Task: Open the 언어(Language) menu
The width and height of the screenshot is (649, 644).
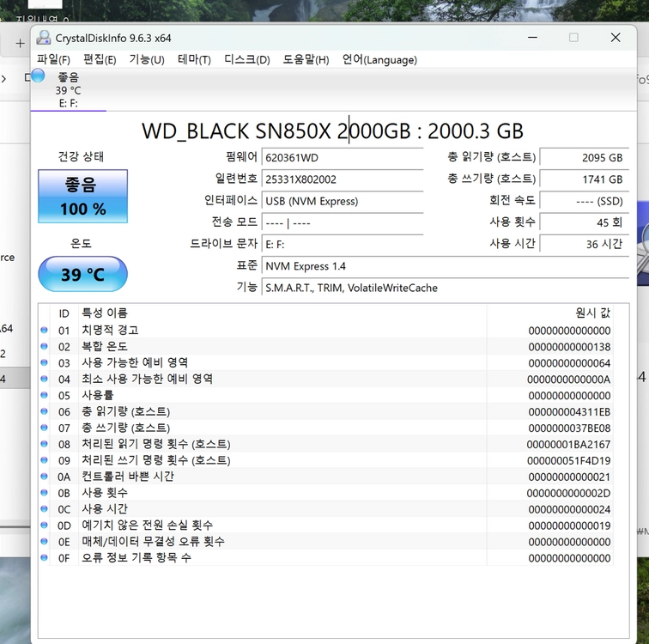Action: point(379,59)
